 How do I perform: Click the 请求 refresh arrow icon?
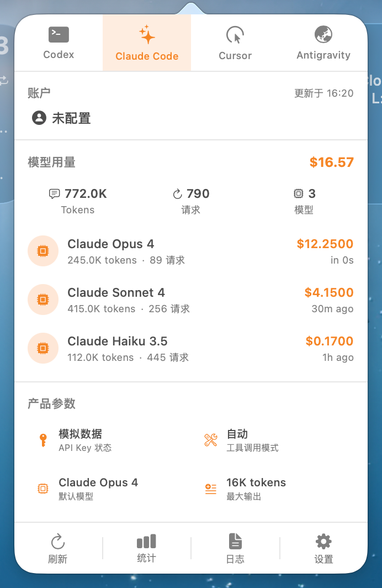pyautogui.click(x=177, y=193)
